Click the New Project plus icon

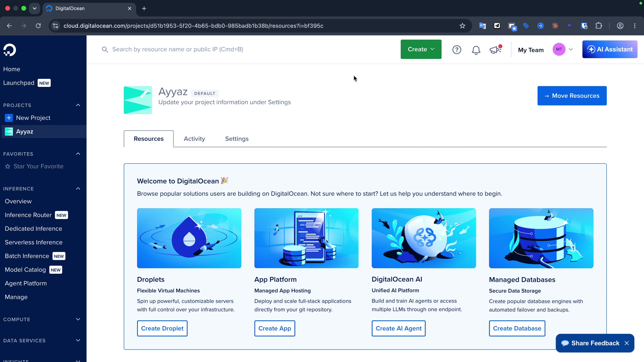click(9, 118)
